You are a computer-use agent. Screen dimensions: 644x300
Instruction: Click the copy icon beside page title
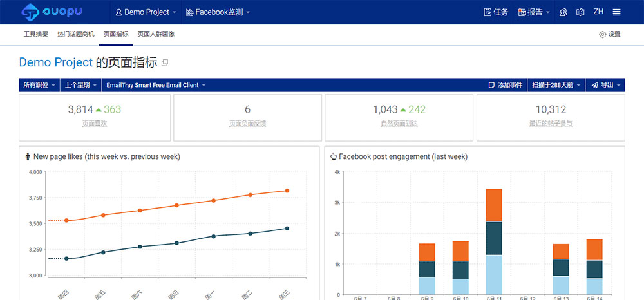pos(165,62)
